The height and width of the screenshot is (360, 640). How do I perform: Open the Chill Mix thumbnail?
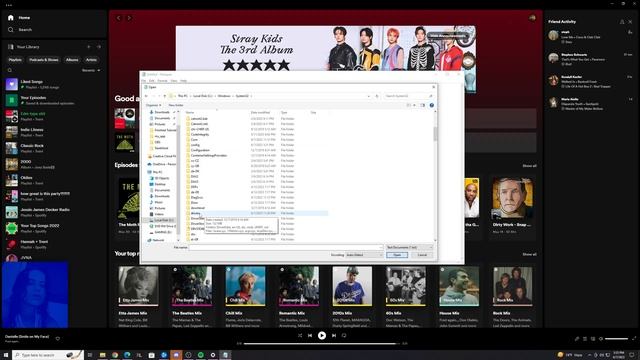[245, 286]
